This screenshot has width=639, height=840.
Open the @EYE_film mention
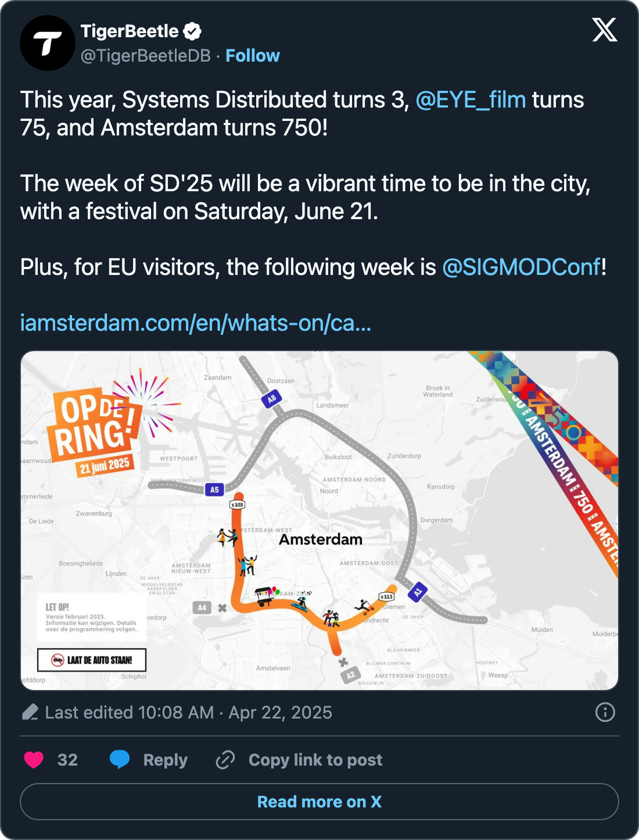click(471, 100)
